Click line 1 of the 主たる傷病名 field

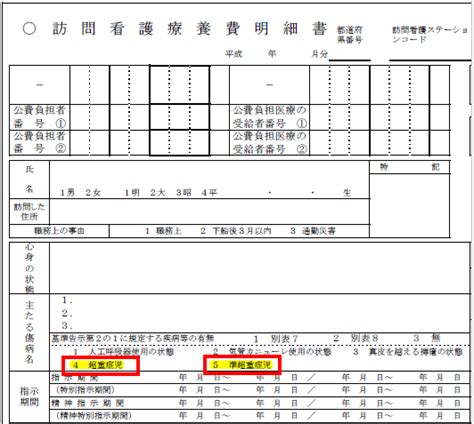pos(260,300)
